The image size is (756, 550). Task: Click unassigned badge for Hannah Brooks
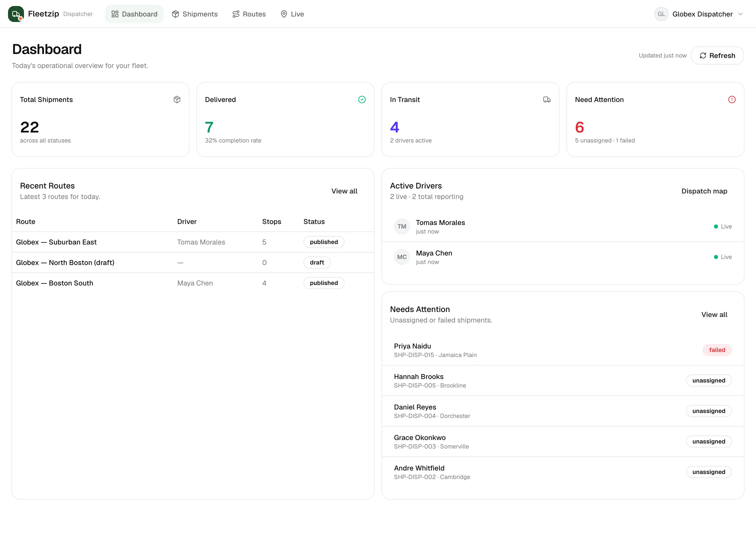(x=709, y=381)
